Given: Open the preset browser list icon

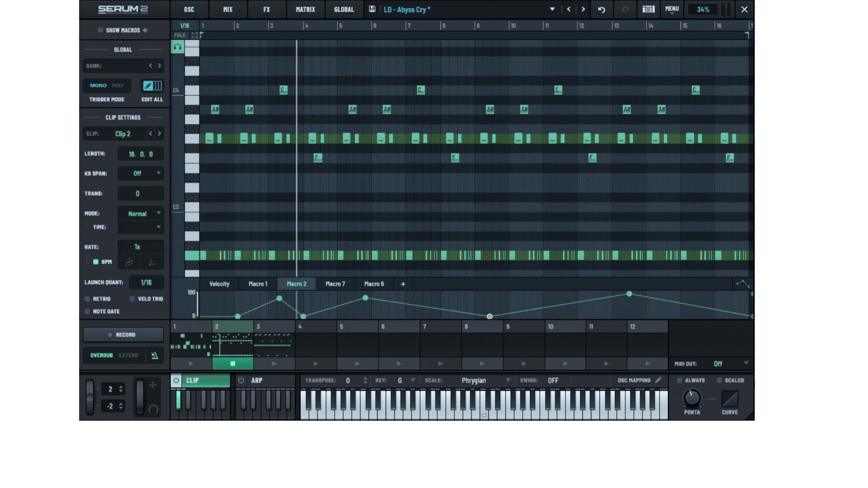Looking at the screenshot, I should pyautogui.click(x=648, y=9).
